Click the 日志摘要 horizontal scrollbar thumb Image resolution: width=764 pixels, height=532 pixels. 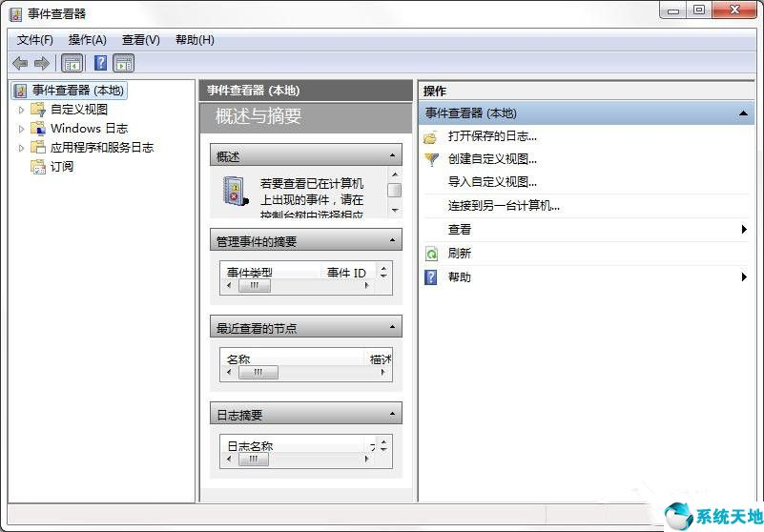click(x=254, y=459)
